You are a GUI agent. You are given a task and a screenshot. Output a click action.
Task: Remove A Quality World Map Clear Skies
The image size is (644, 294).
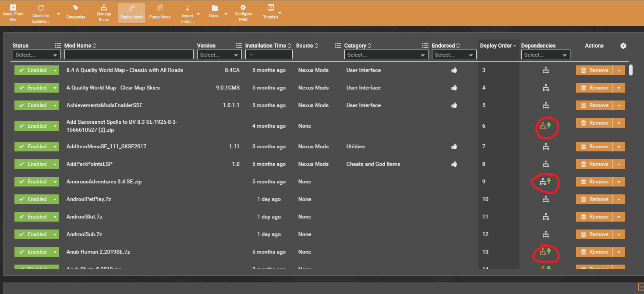(594, 88)
